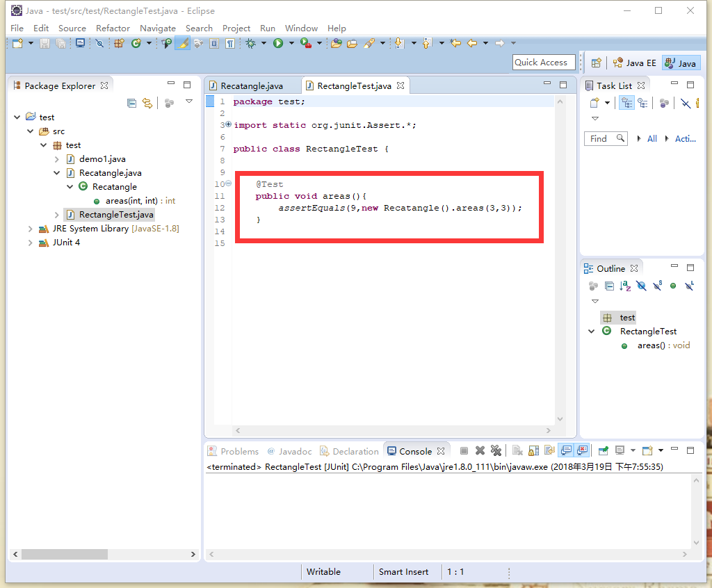Click the Open Task toolbar icon
The height and width of the screenshot is (588, 712).
click(352, 43)
